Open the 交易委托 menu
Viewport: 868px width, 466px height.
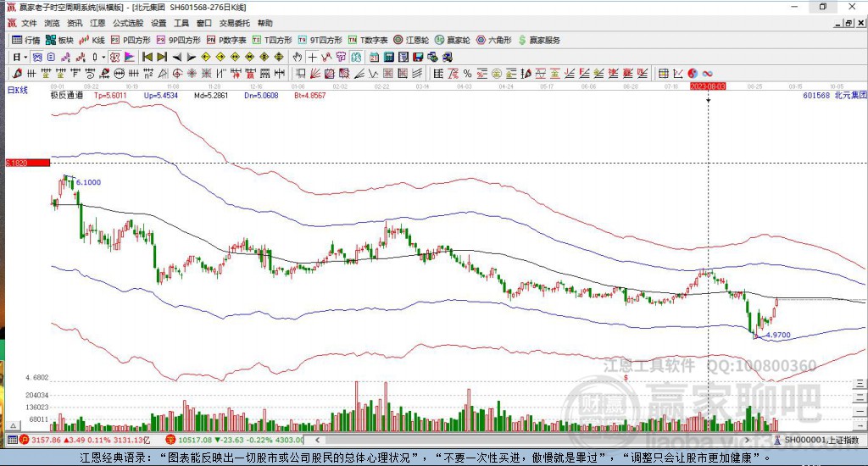coord(234,23)
